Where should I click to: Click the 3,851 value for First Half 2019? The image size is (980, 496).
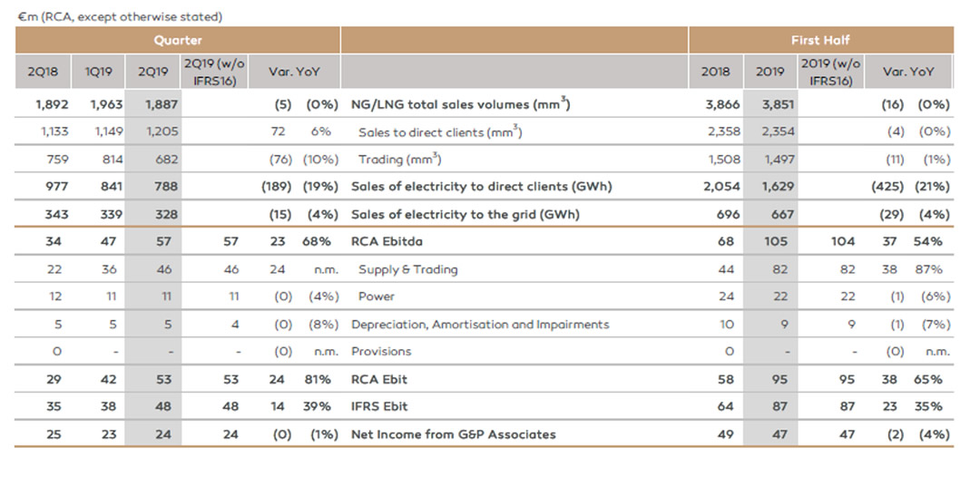(x=778, y=104)
